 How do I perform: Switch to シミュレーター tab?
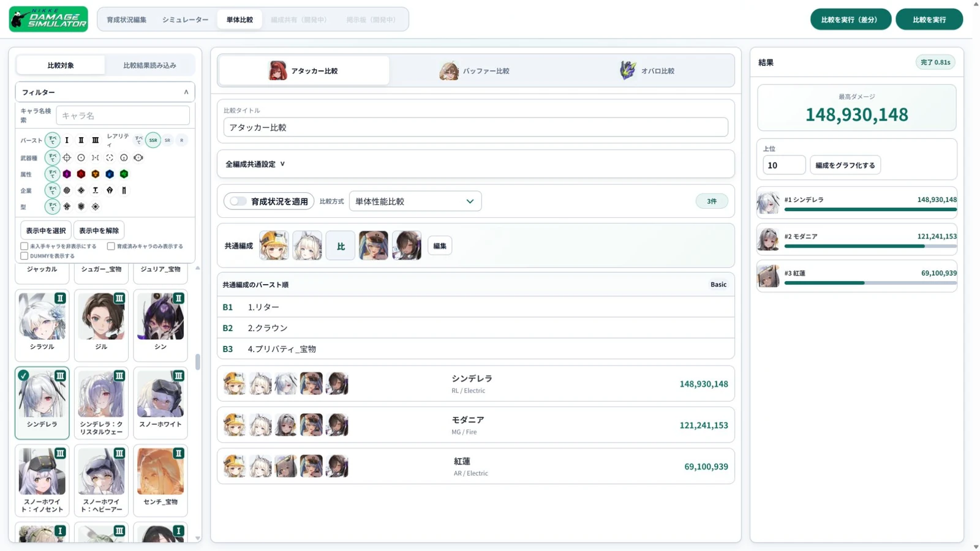pyautogui.click(x=185, y=20)
